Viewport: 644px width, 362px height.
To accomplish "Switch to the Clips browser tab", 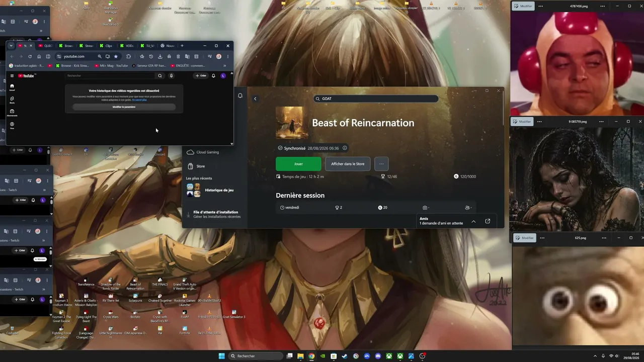I will [106, 46].
